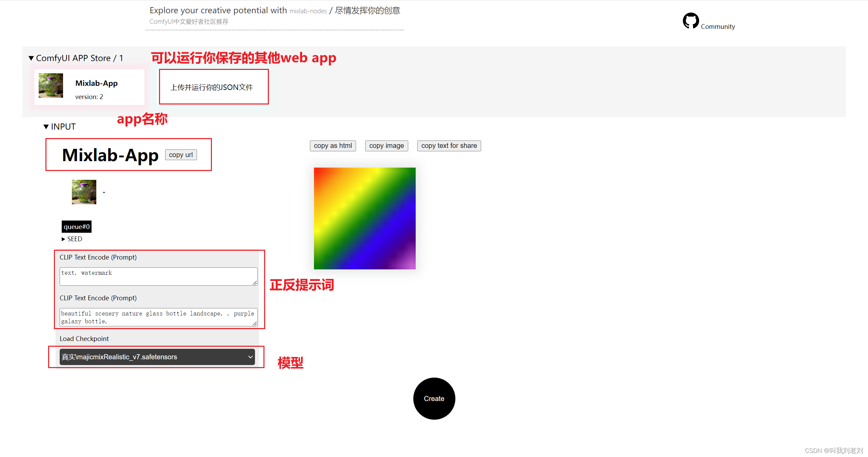Viewport: 868px width, 457px height.
Task: Click the rainbow gradient output image
Action: 364,218
